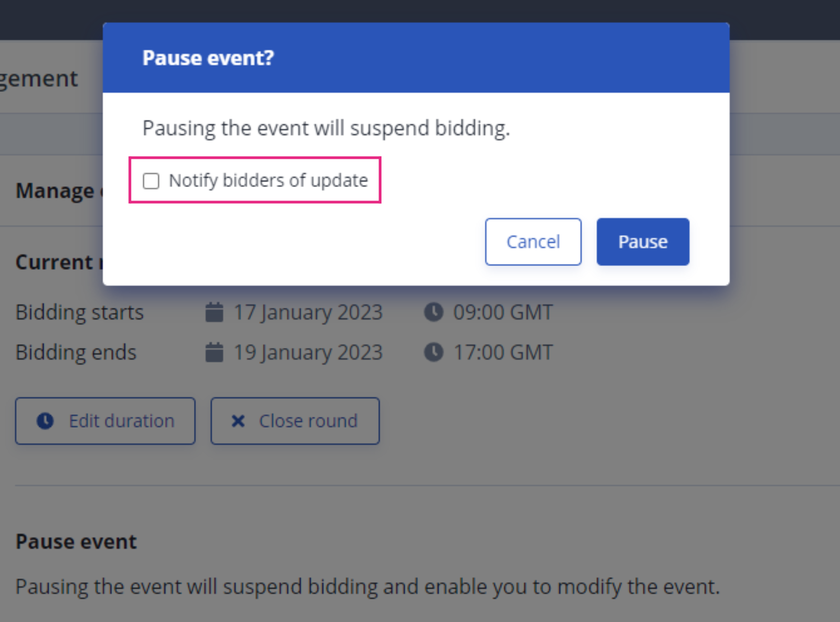Confirm with the blue Pause button
Image resolution: width=840 pixels, height=622 pixels.
(643, 242)
